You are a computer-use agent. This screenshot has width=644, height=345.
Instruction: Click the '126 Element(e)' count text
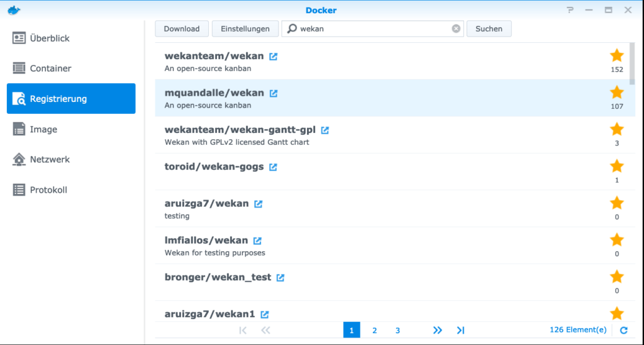click(578, 330)
